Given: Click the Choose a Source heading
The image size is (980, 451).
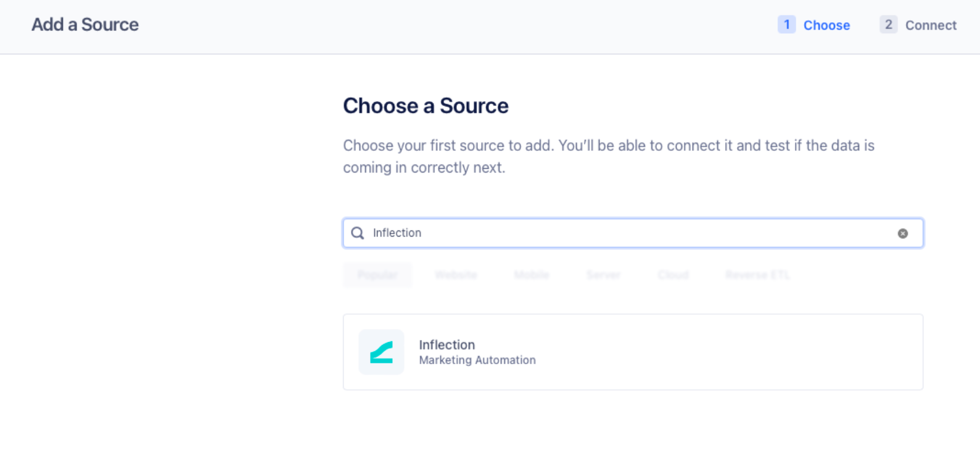Looking at the screenshot, I should click(x=426, y=106).
